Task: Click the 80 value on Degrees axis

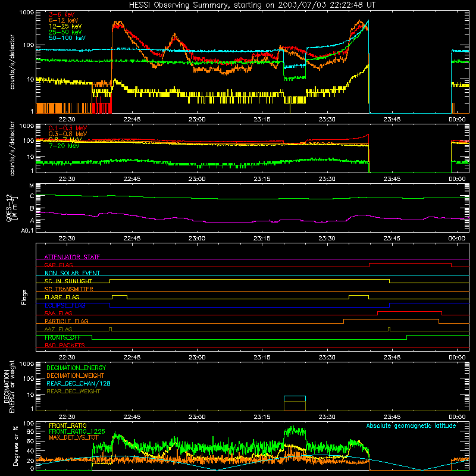Action: click(x=30, y=431)
